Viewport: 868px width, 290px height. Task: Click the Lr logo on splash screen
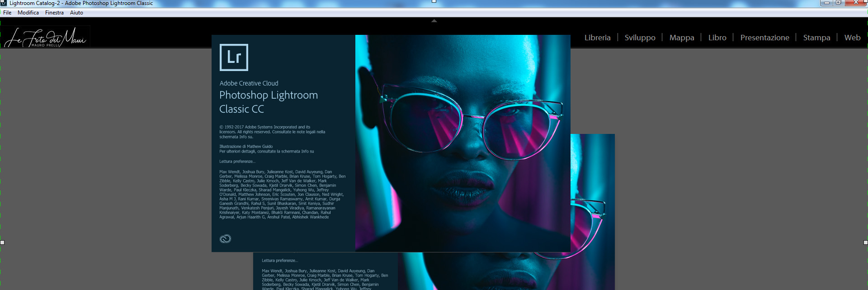pos(234,57)
